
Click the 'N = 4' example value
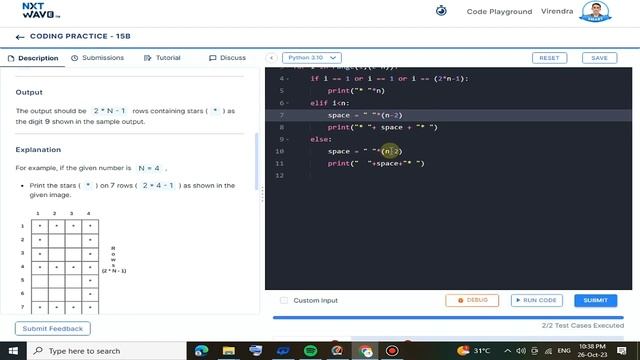[149, 168]
